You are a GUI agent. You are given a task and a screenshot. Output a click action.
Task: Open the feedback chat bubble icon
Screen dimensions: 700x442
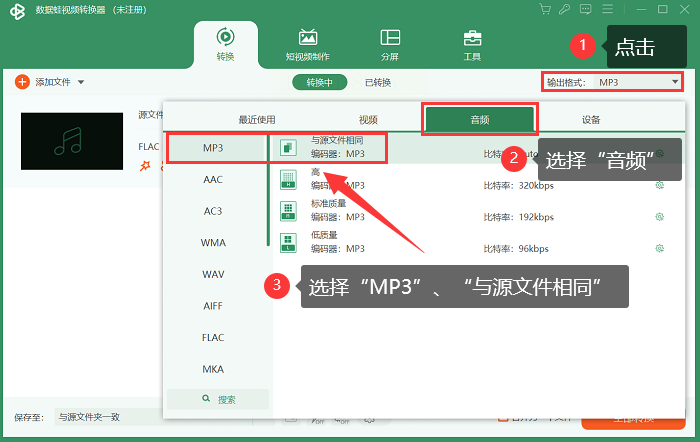tap(586, 9)
